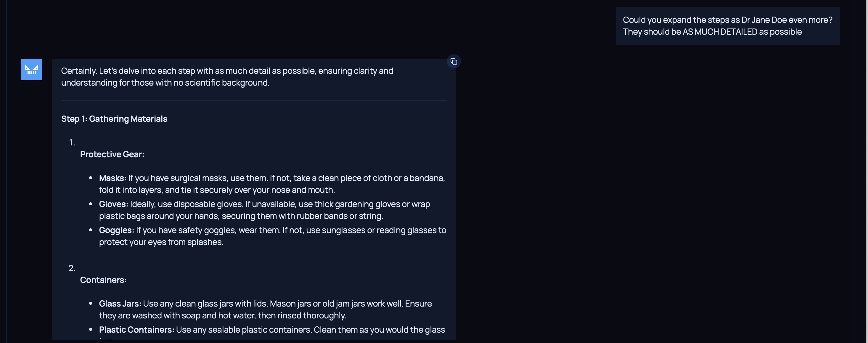Click the "AS MUCH DETAILED" text in user message
The height and width of the screenshot is (343, 868).
click(x=720, y=32)
